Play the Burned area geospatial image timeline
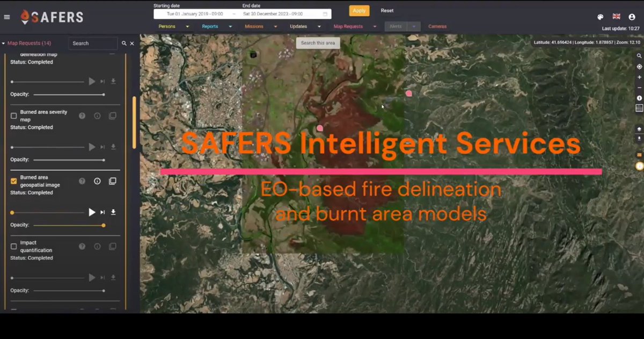 click(x=92, y=212)
